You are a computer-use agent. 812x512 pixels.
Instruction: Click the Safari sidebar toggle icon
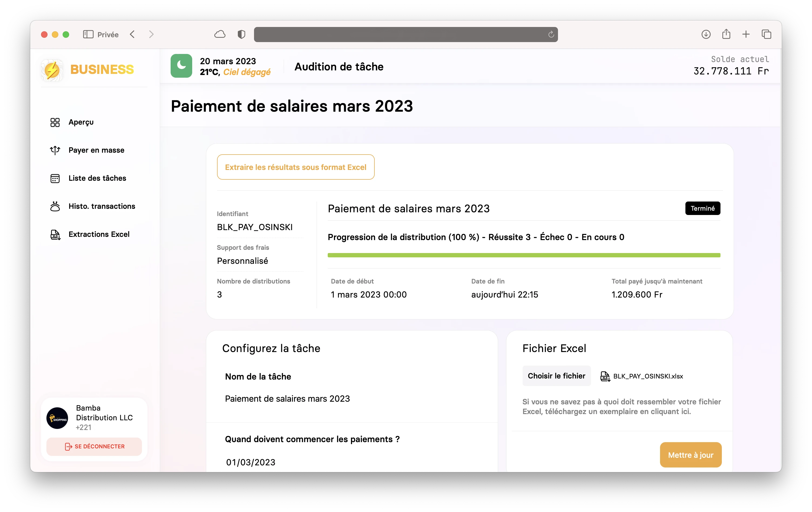[88, 34]
